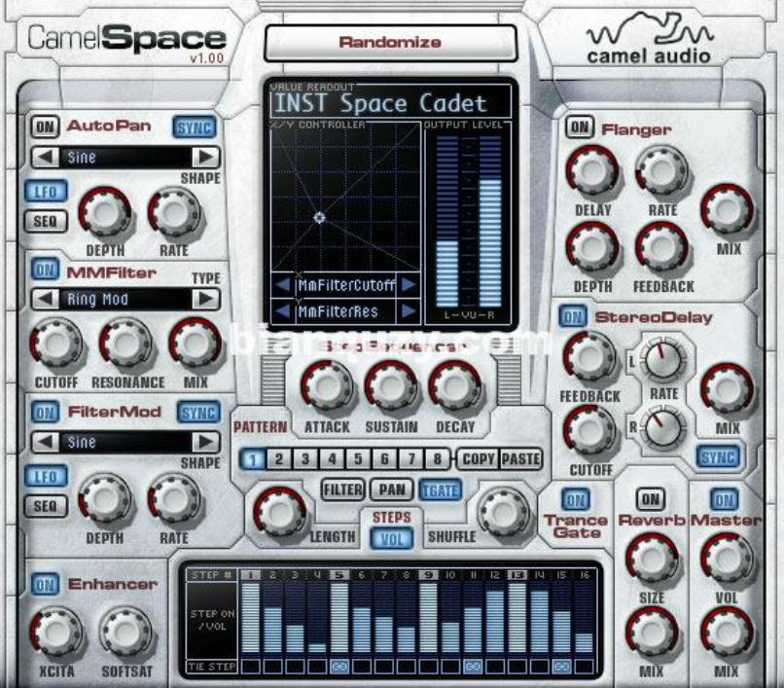Click the MMFilter Cutoff knob
The height and width of the screenshot is (688, 784).
point(56,344)
